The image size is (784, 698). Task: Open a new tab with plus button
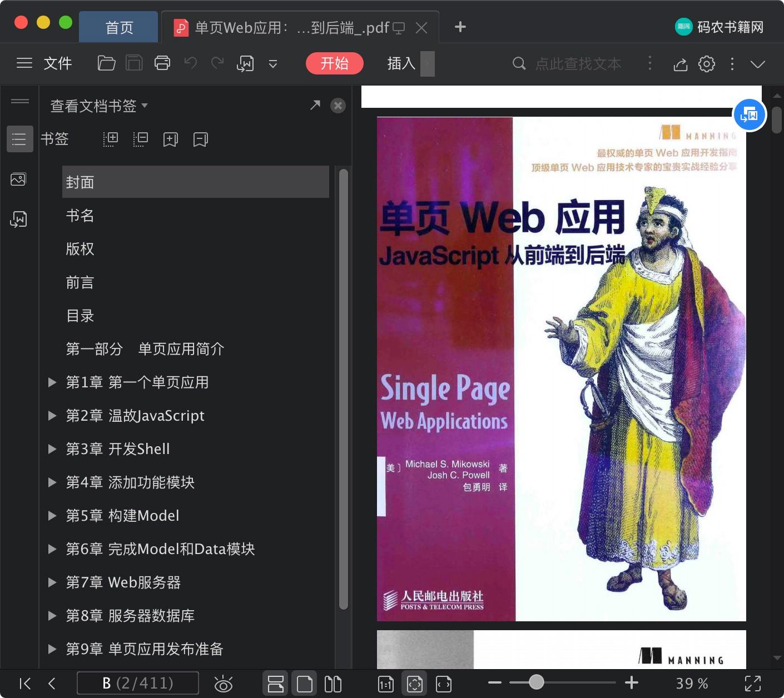(x=460, y=27)
